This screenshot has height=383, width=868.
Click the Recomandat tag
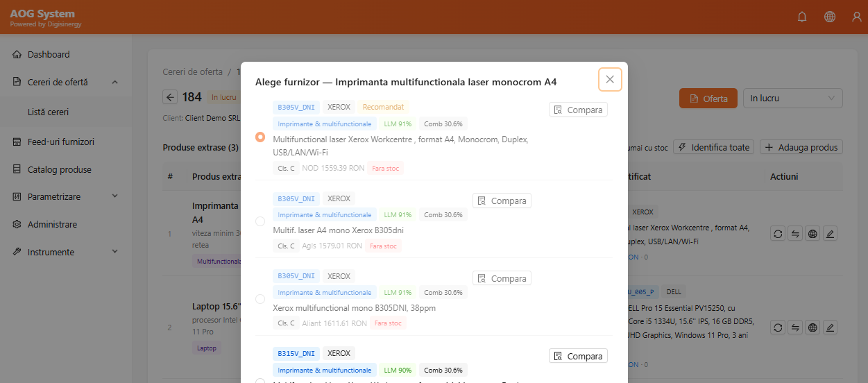(384, 107)
